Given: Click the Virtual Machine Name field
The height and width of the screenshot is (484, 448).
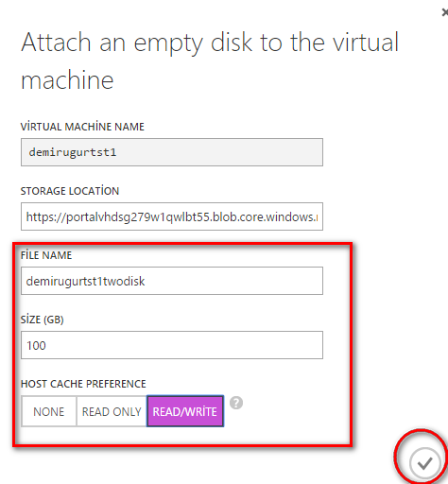Looking at the screenshot, I should [172, 152].
